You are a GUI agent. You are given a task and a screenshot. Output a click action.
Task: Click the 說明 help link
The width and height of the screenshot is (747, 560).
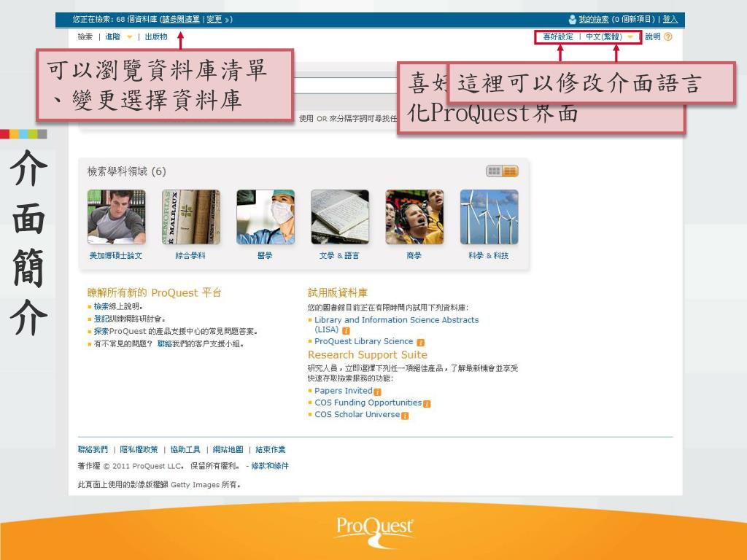(653, 36)
